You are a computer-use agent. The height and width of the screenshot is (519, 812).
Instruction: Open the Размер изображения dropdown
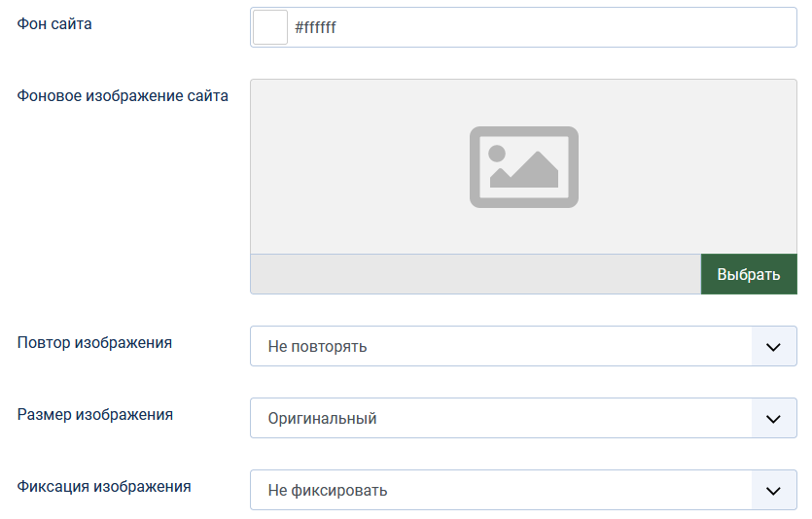pyautogui.click(x=501, y=418)
